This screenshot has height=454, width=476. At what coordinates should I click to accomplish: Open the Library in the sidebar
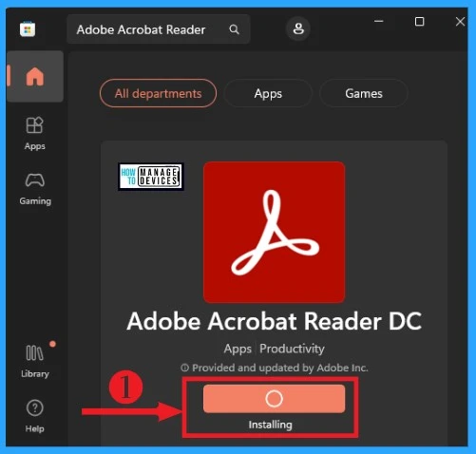click(x=35, y=361)
